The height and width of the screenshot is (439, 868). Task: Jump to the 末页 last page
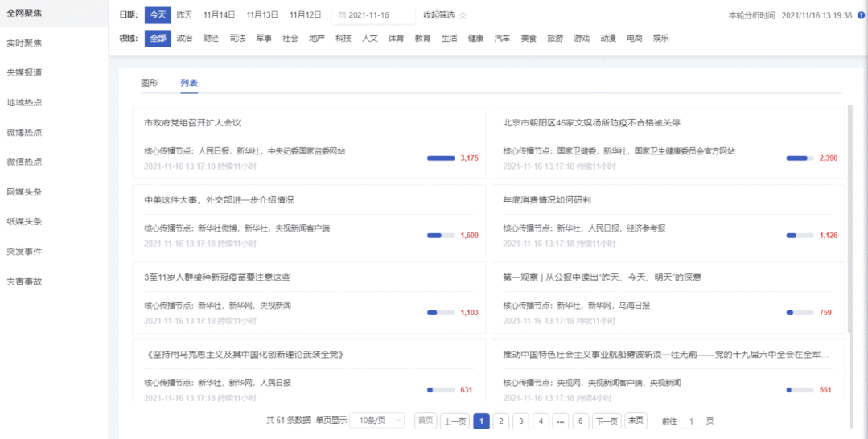coord(636,421)
